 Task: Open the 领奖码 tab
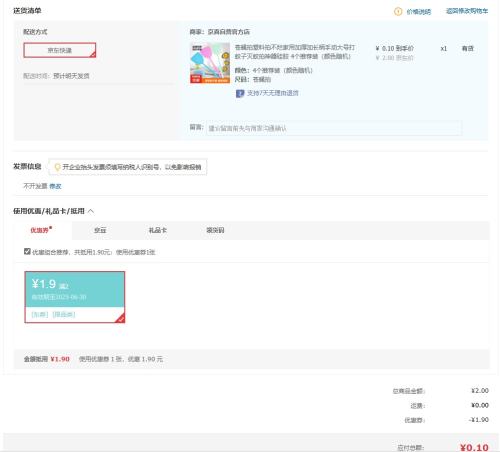(x=215, y=230)
